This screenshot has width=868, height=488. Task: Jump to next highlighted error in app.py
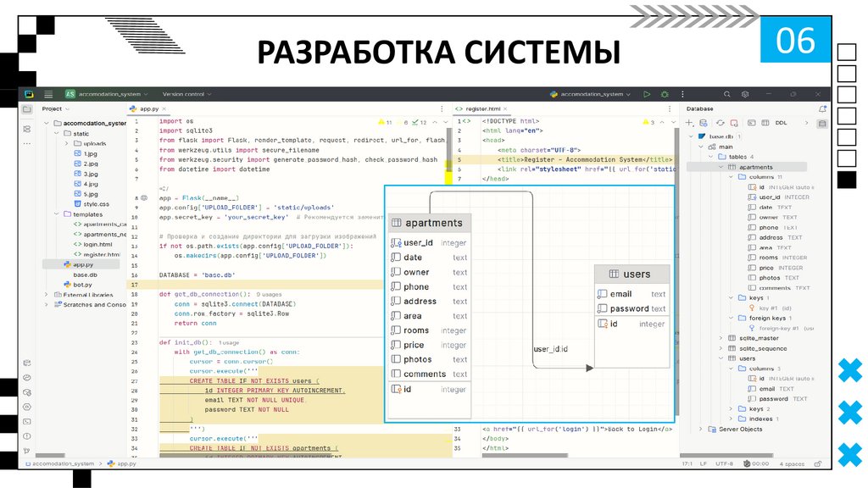tap(446, 122)
